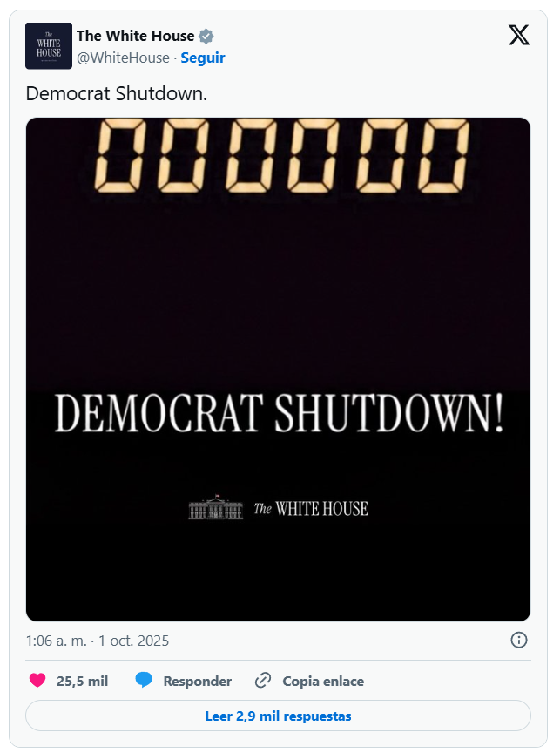The image size is (560, 753).
Task: Click the X logo in the corner
Action: point(518,35)
